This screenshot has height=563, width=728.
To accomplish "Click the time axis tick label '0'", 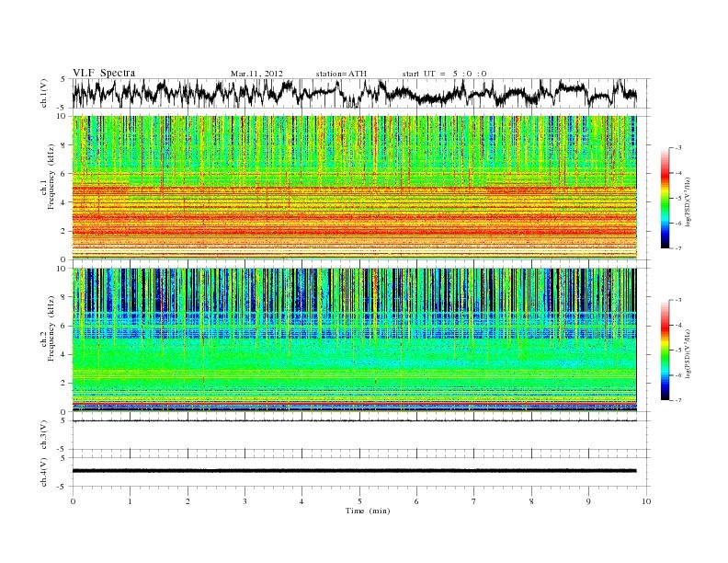I will (x=73, y=501).
